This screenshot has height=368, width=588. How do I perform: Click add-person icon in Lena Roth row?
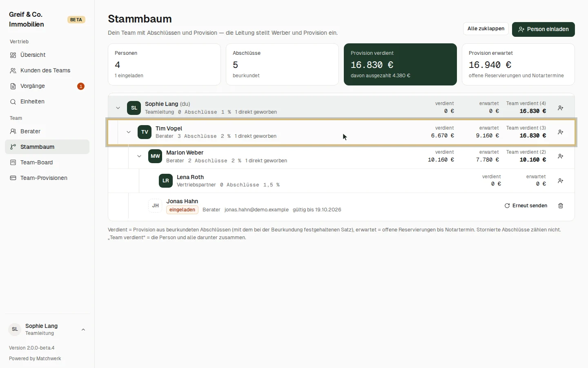561,181
